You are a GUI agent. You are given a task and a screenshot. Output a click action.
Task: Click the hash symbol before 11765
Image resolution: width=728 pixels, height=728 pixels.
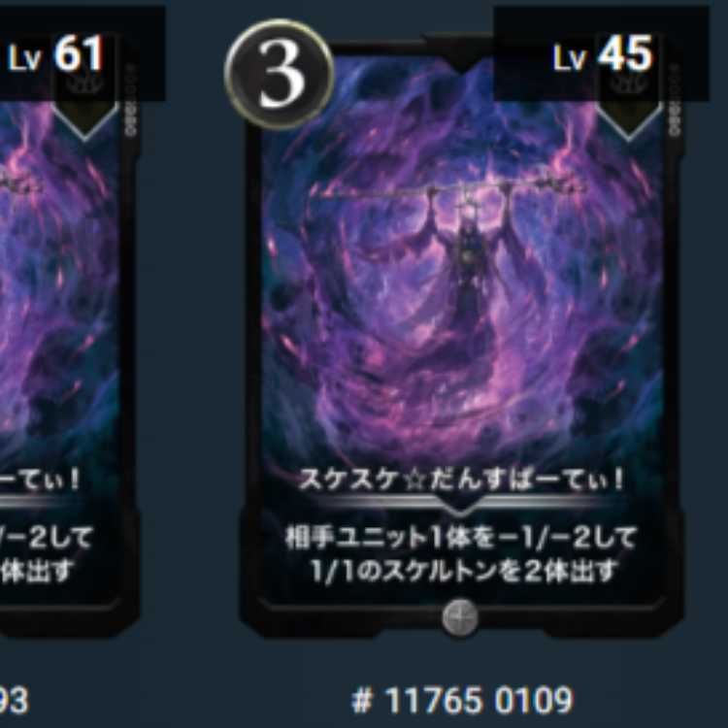click(x=363, y=700)
